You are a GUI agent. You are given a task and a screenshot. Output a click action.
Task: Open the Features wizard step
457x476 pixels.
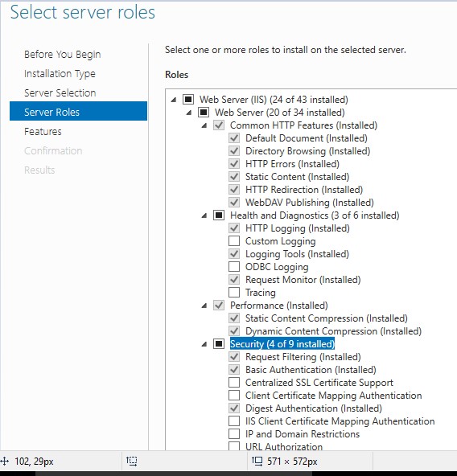click(x=43, y=131)
